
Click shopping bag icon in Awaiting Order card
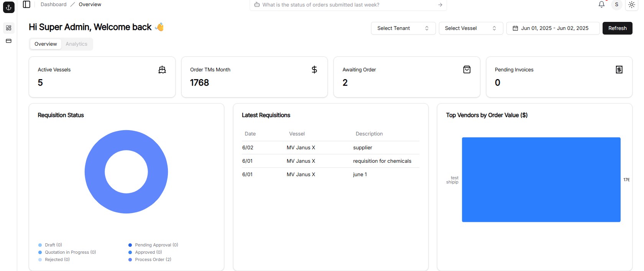click(467, 69)
